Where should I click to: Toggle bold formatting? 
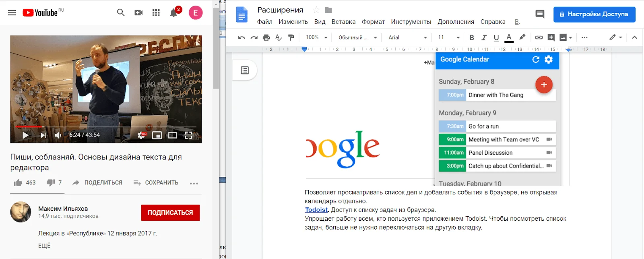(471, 37)
